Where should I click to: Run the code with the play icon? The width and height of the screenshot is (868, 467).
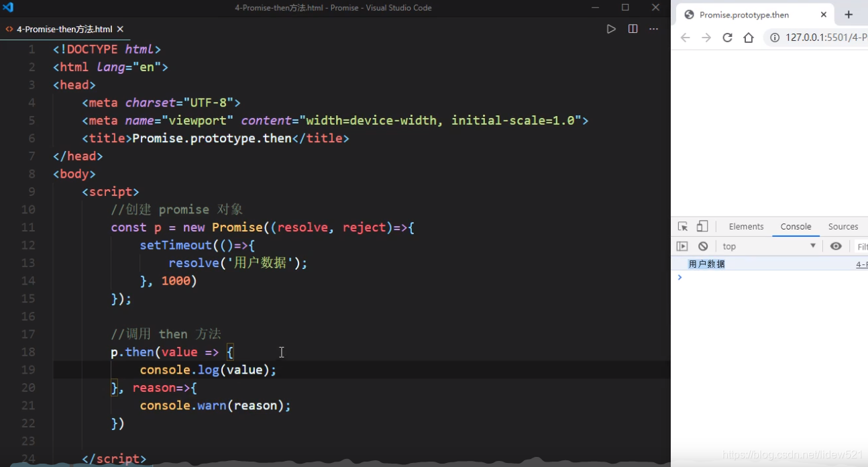click(x=611, y=29)
